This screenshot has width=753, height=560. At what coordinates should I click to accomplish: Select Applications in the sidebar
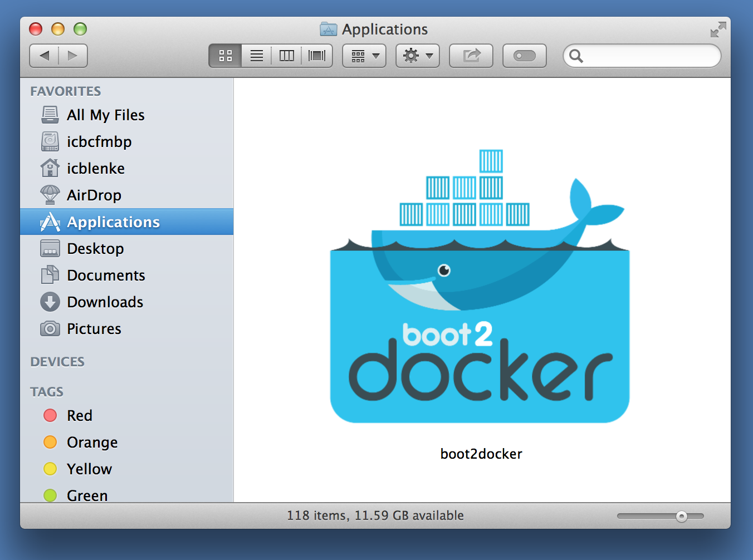[126, 222]
